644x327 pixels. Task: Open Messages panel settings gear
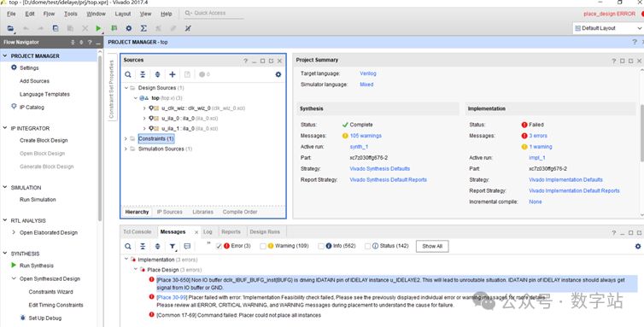(638, 246)
